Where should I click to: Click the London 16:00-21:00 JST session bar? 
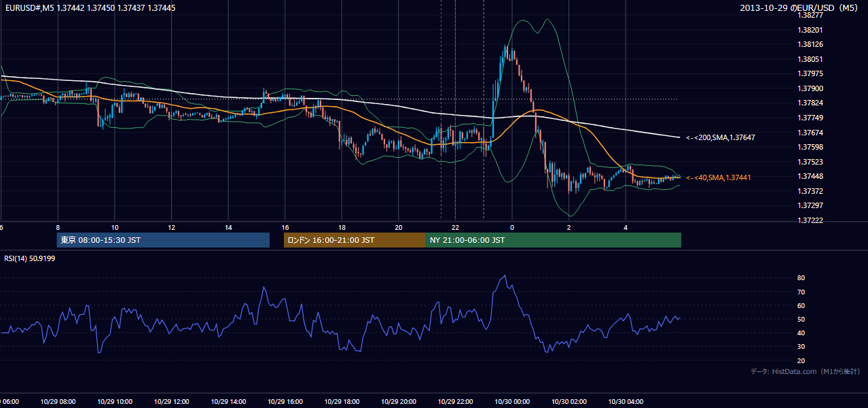coord(355,240)
